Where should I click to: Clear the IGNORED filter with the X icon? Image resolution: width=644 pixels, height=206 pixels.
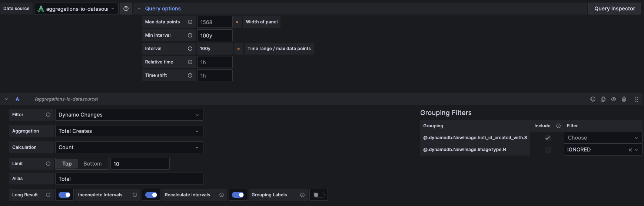tap(630, 150)
